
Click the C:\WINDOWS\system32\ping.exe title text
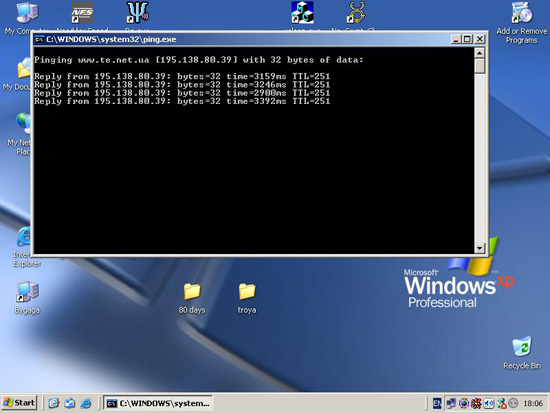pyautogui.click(x=111, y=39)
